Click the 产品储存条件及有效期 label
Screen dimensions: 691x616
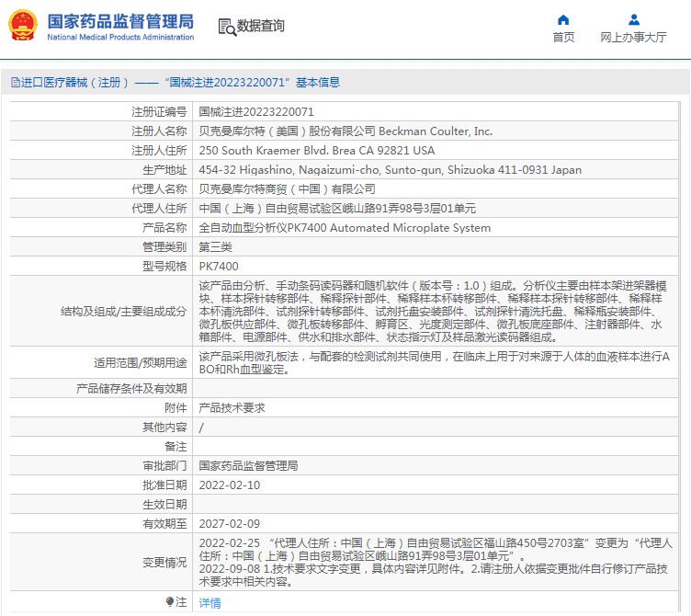click(131, 389)
